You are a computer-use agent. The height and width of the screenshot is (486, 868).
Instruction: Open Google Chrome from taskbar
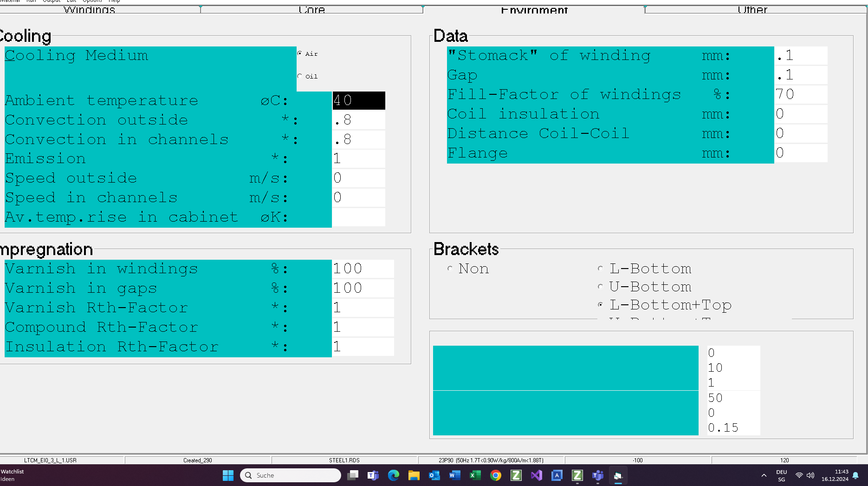point(496,475)
